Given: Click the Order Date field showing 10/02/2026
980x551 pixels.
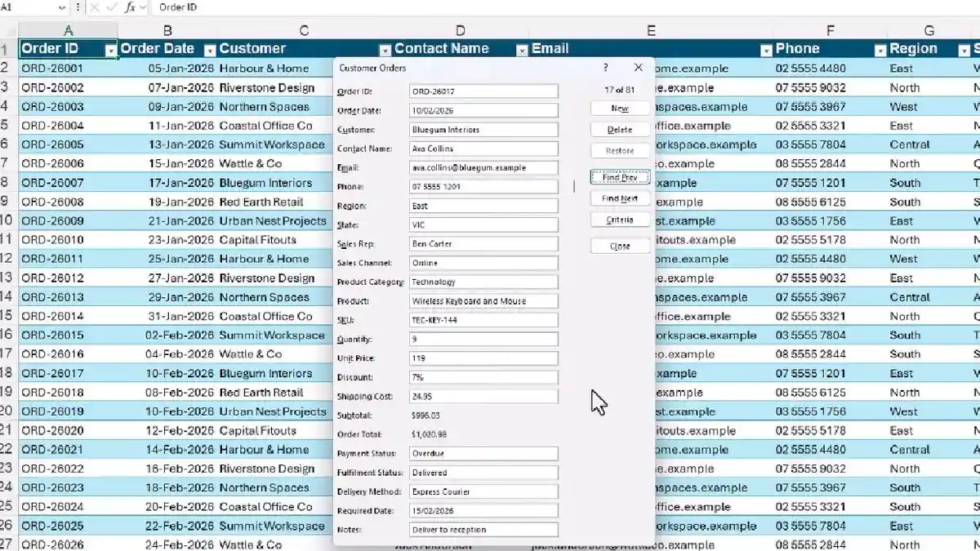Looking at the screenshot, I should (x=483, y=110).
